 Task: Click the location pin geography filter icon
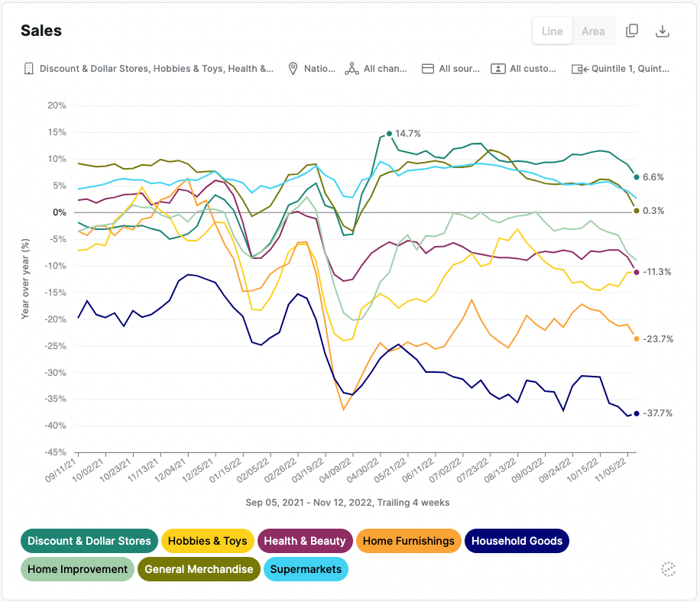pyautogui.click(x=293, y=68)
